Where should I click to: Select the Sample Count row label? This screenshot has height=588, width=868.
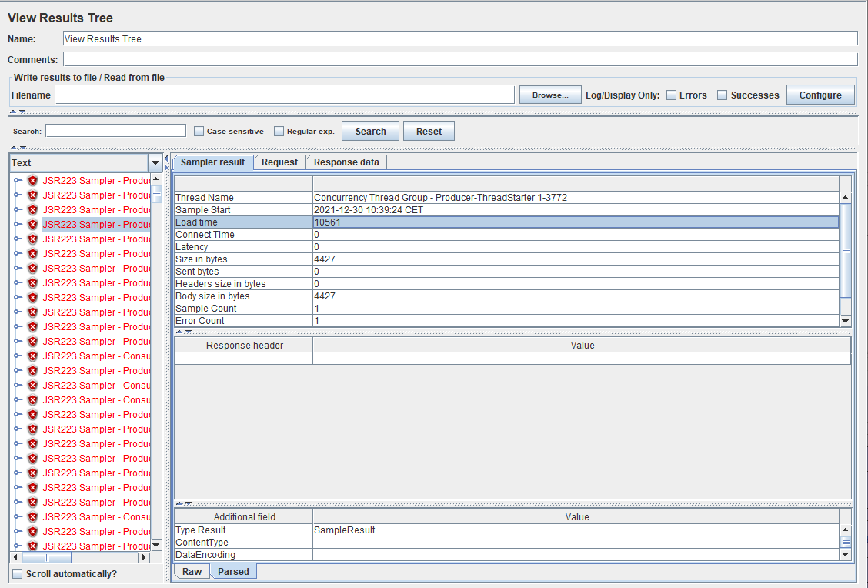point(206,309)
